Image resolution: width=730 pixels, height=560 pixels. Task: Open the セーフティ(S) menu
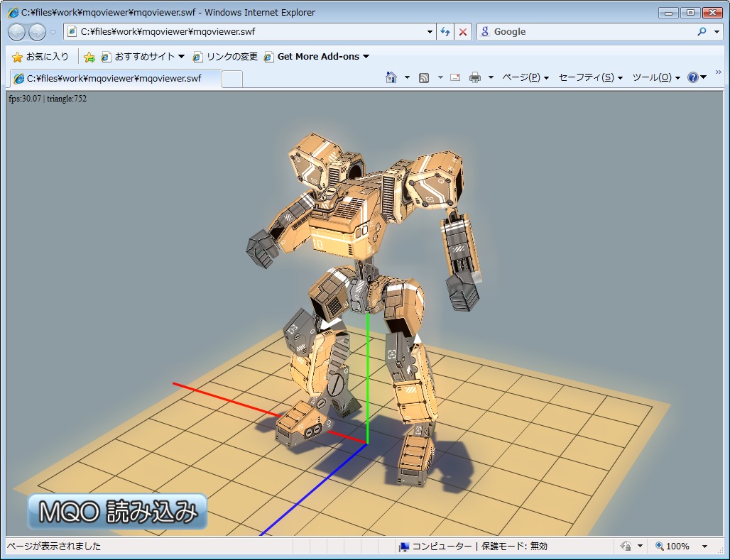[x=590, y=77]
